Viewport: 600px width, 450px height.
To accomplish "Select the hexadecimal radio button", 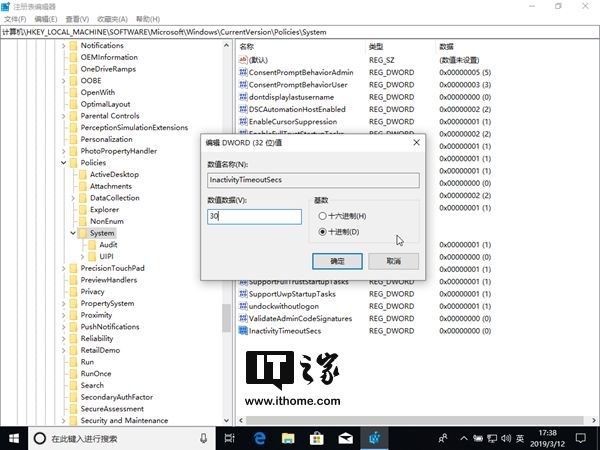I will tap(322, 216).
